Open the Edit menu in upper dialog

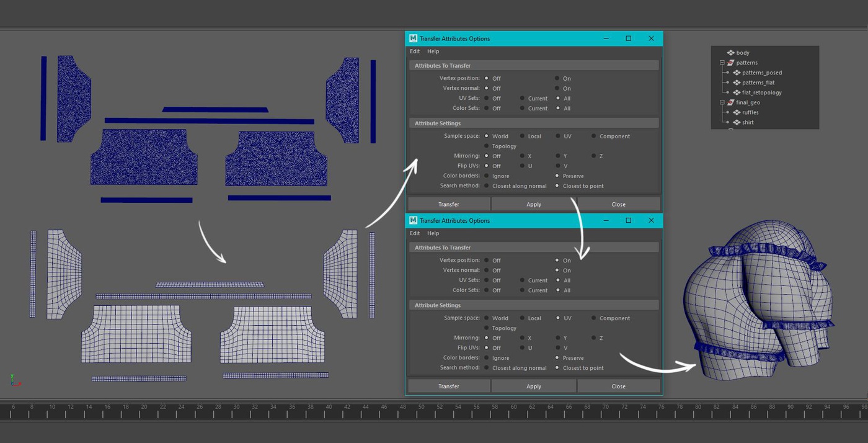(415, 51)
